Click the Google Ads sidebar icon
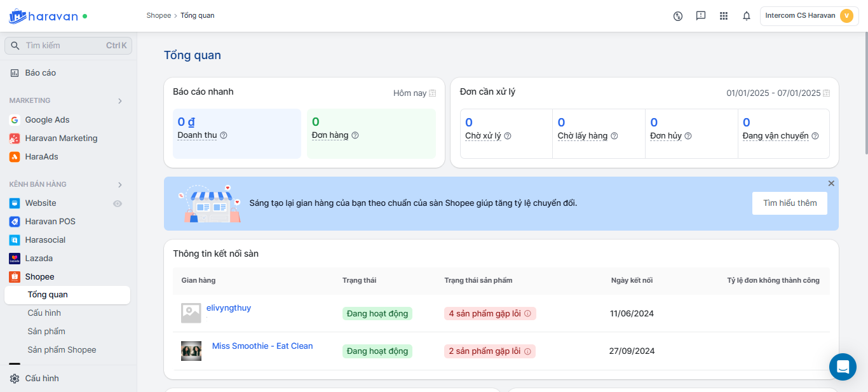The image size is (868, 392). pyautogui.click(x=15, y=120)
